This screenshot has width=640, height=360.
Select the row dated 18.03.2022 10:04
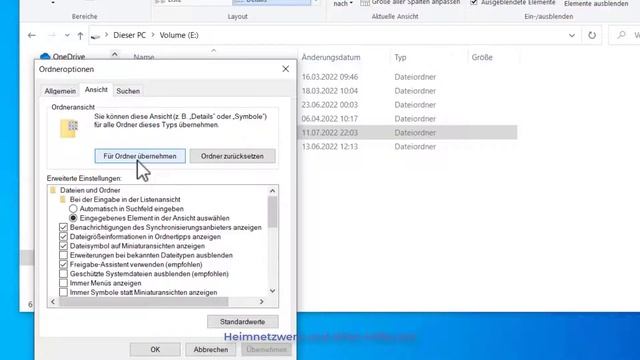[x=408, y=91]
